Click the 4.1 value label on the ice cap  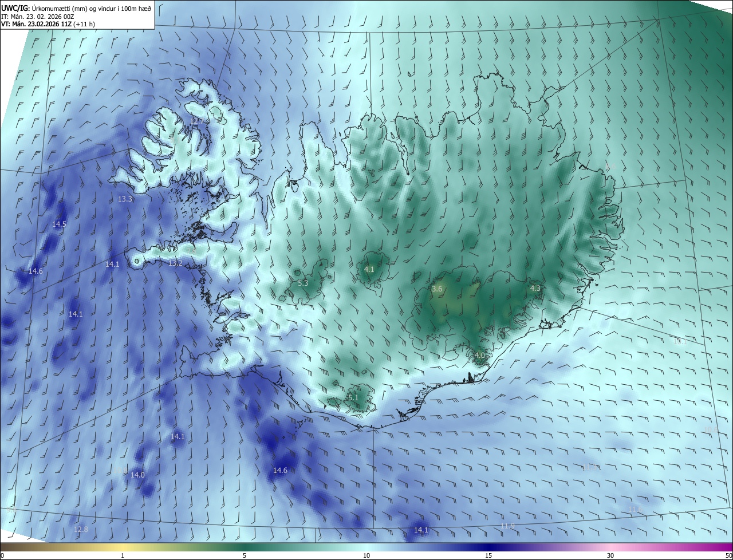point(369,269)
